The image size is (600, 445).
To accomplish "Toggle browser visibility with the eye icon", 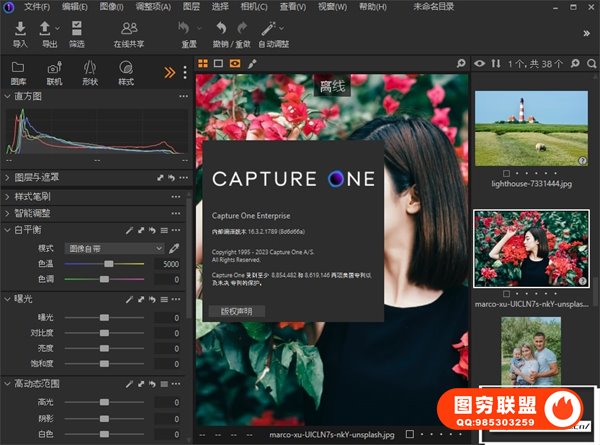I will coord(480,63).
